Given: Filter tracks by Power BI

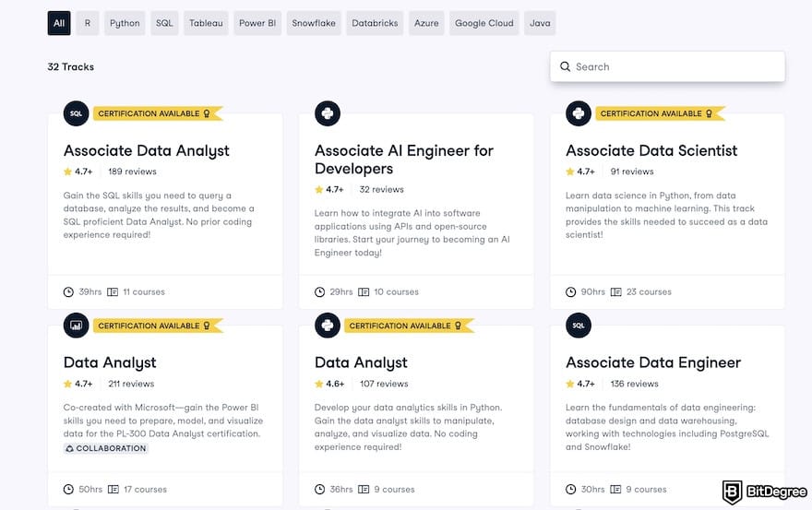Looking at the screenshot, I should [x=257, y=23].
